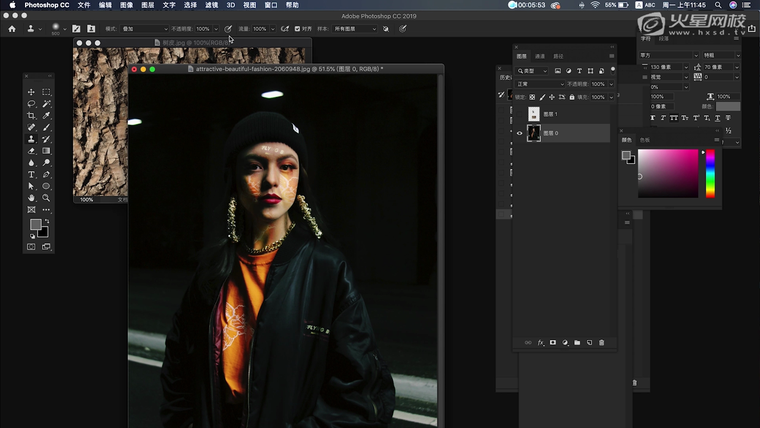Click the rainbow hue slider strip
The width and height of the screenshot is (760, 428).
point(710,173)
